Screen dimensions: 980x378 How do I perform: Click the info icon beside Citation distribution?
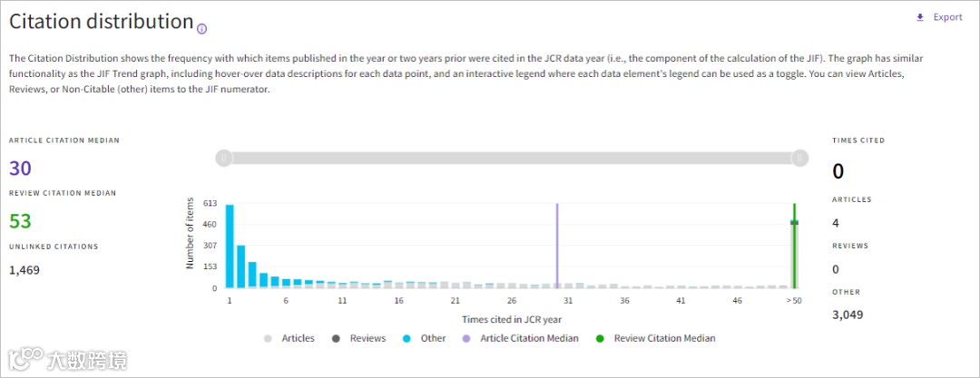pyautogui.click(x=201, y=28)
